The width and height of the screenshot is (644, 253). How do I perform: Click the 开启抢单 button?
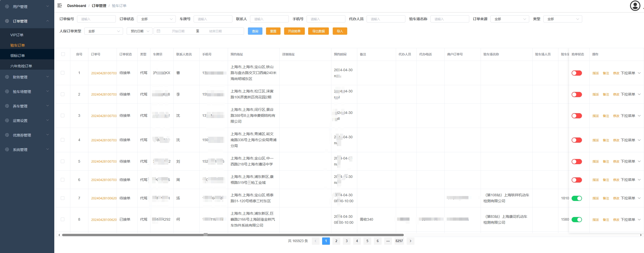(294, 31)
